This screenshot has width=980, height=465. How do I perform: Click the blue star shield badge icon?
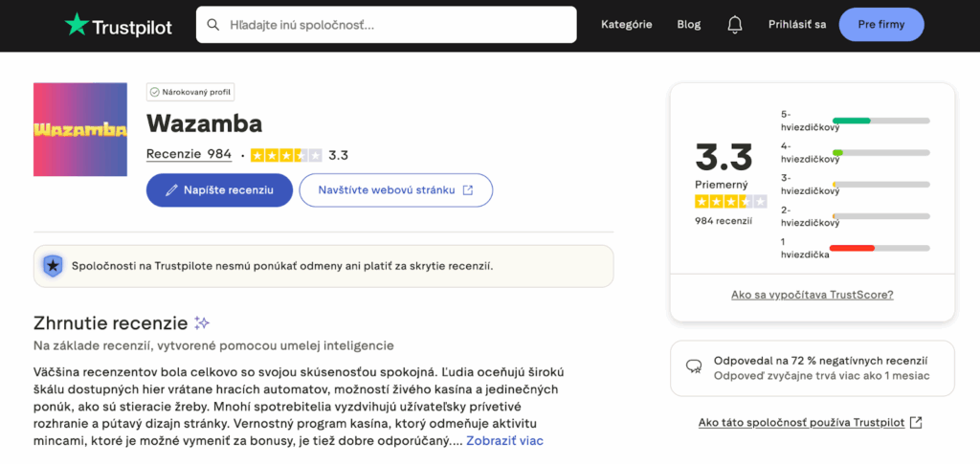click(x=54, y=265)
